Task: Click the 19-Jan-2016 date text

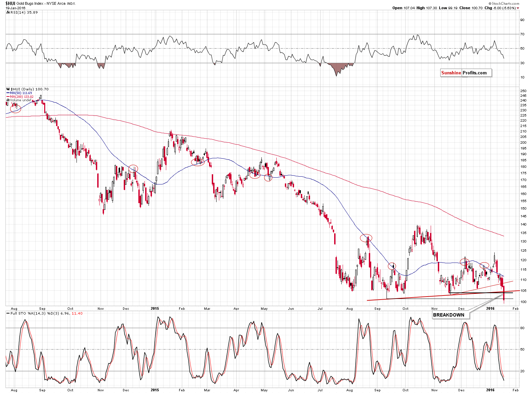Action: (15, 7)
